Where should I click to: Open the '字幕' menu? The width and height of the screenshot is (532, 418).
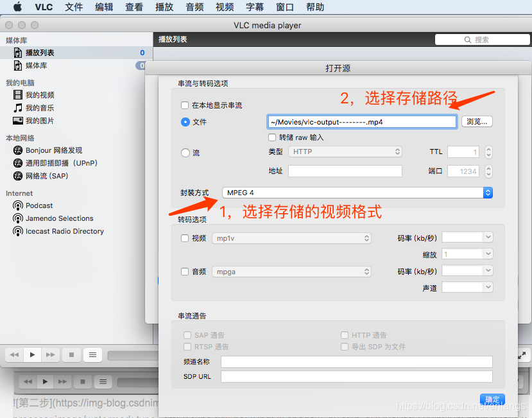point(255,7)
